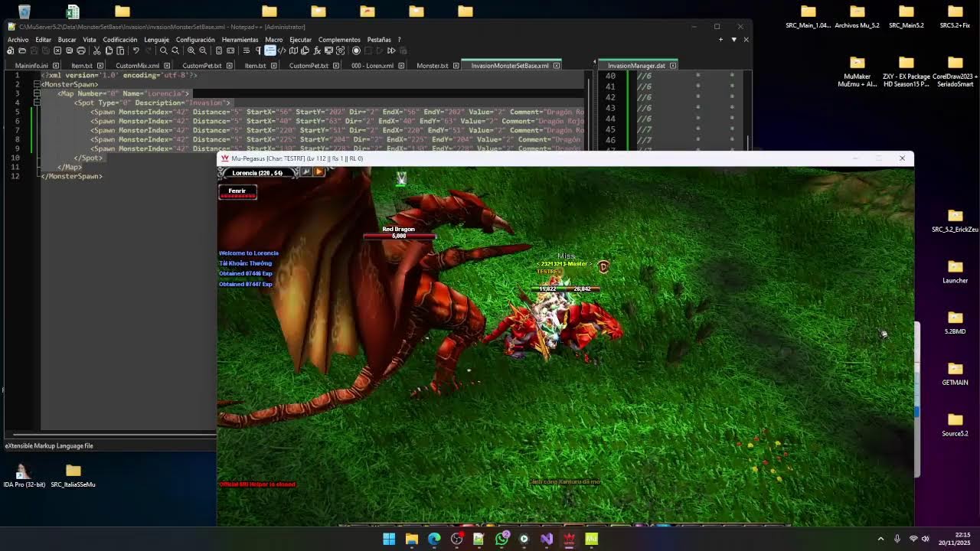980x551 pixels.
Task: Open the Macro menu in Notepad++
Action: pos(273,40)
